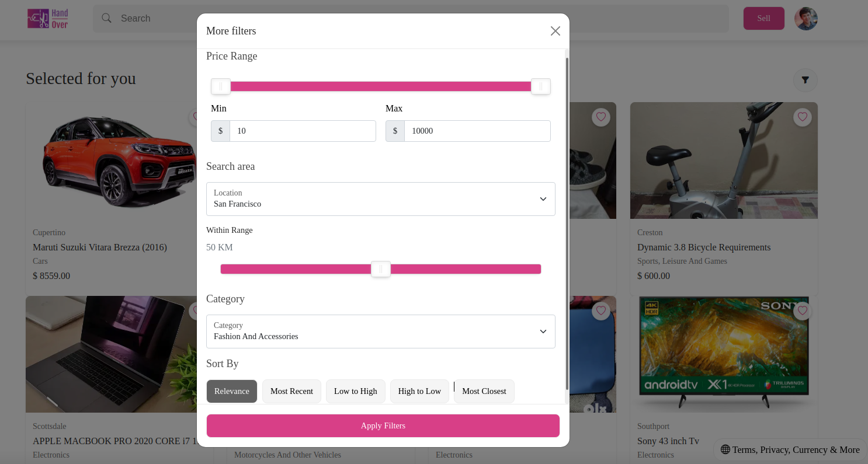Click the Hand Over logo
Screen dimensions: 868x464
click(x=47, y=18)
